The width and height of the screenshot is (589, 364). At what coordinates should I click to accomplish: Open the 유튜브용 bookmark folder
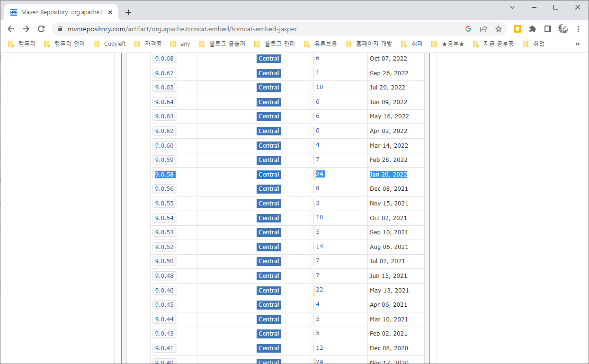(321, 44)
